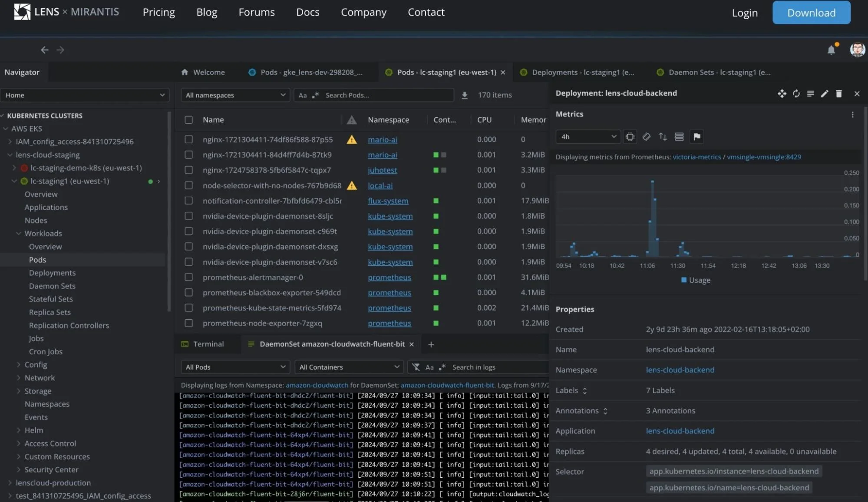Toggle the log filter funnel icon
868x502 pixels.
click(x=416, y=367)
